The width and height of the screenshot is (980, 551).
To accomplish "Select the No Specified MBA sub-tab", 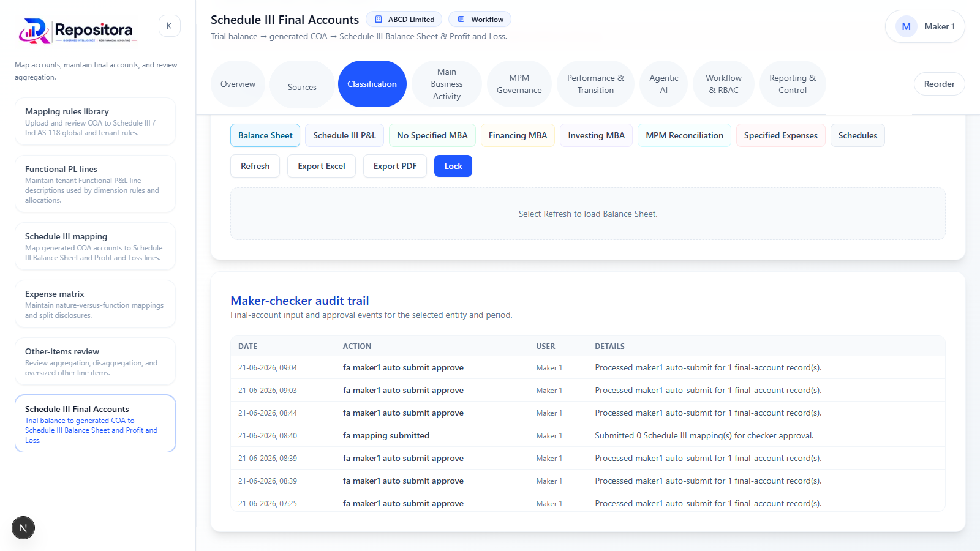I will [x=432, y=135].
